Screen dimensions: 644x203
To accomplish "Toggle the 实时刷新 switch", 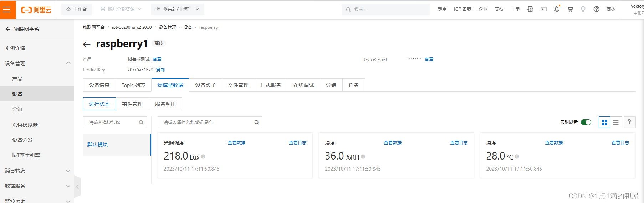I will (x=586, y=122).
